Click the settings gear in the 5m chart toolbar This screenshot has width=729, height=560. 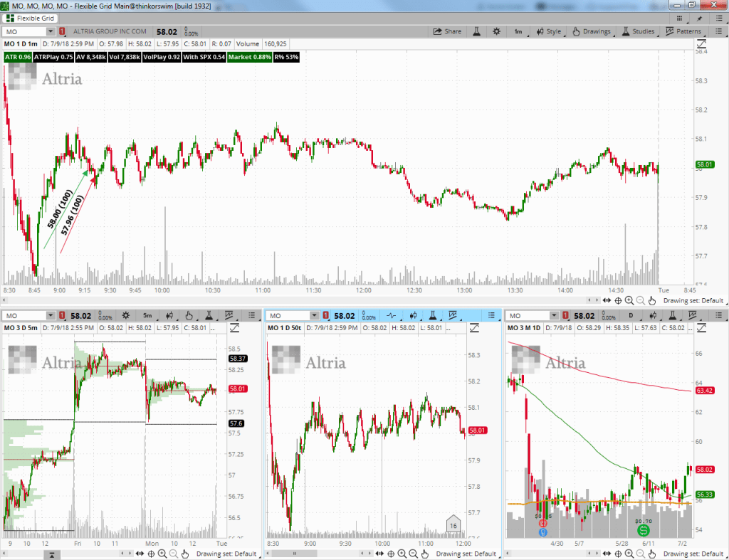coord(125,315)
